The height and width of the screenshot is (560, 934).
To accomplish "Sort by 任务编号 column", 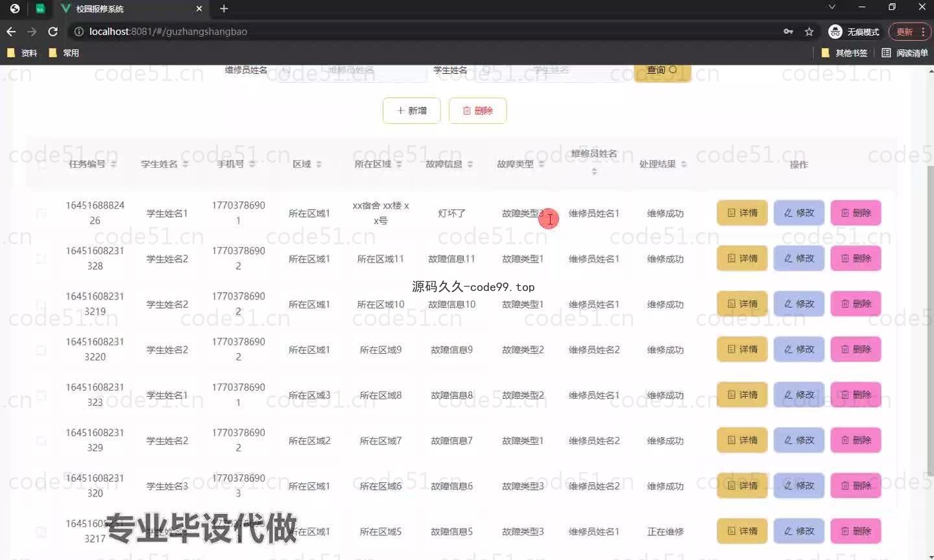I will pyautogui.click(x=114, y=165).
